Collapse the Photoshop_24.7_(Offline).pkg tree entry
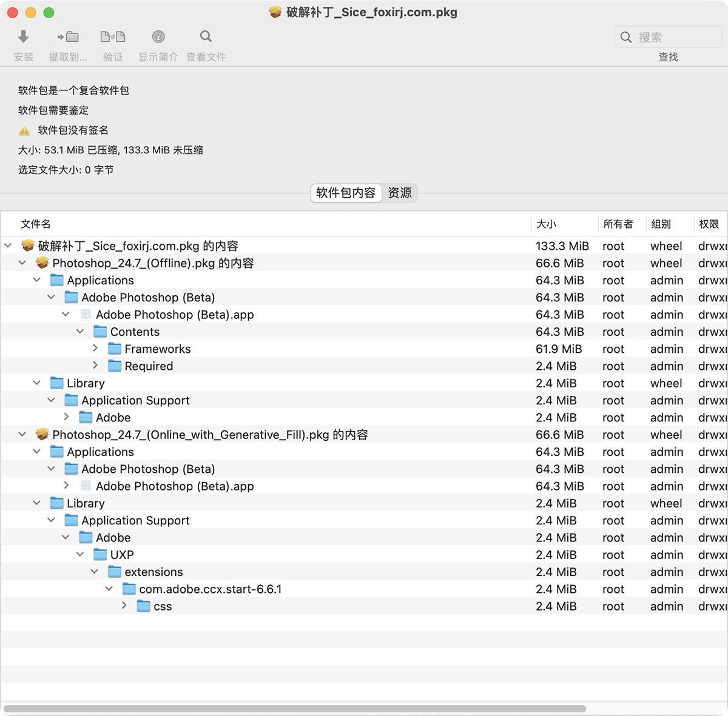Image resolution: width=728 pixels, height=716 pixels. click(x=22, y=263)
